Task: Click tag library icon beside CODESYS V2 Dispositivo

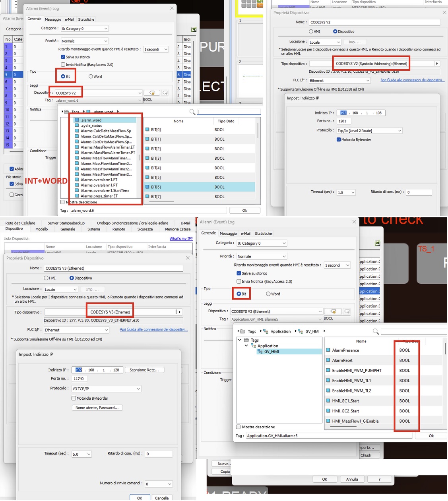Action: [x=152, y=93]
